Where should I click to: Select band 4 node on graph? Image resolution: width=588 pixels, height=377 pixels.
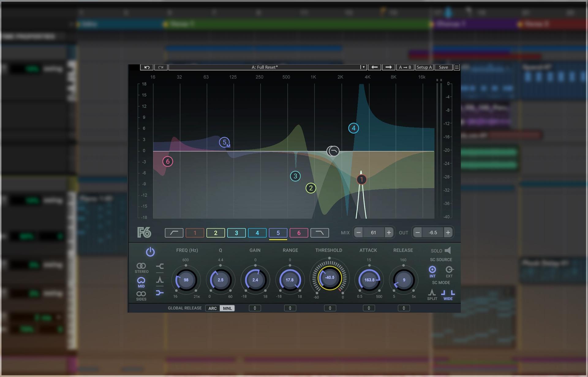click(x=353, y=128)
